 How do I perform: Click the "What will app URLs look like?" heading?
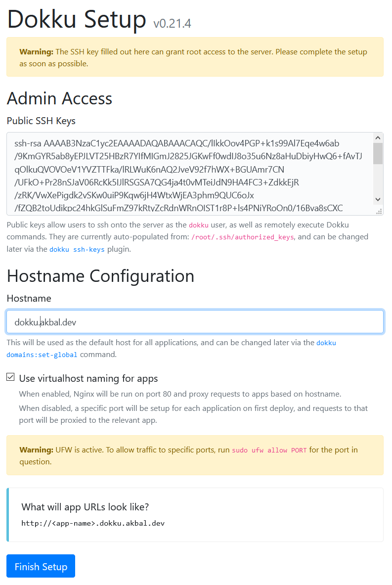tap(85, 507)
